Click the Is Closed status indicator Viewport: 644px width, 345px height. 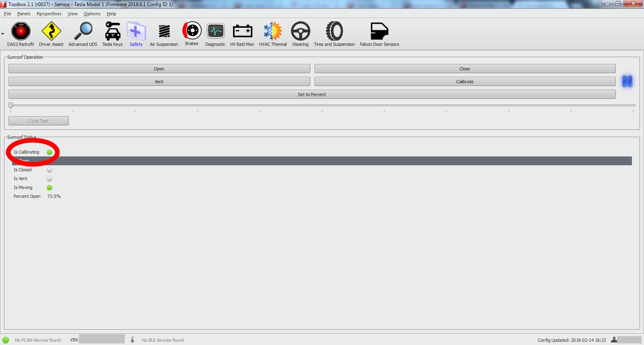[50, 170]
